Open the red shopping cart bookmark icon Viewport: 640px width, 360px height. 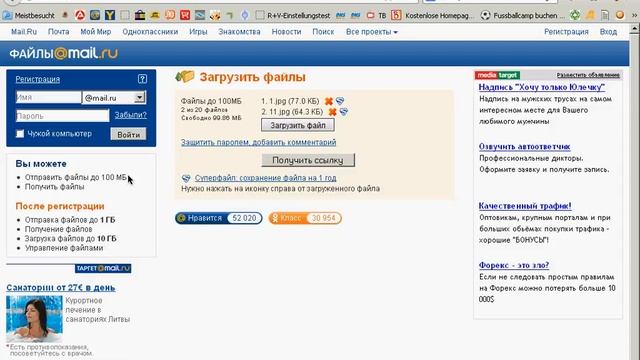[185, 16]
